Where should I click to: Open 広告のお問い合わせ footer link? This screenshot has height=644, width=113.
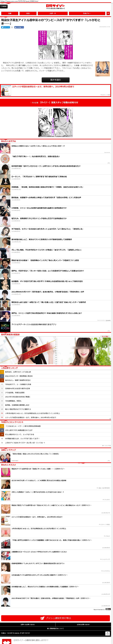pyautogui.click(x=83, y=625)
